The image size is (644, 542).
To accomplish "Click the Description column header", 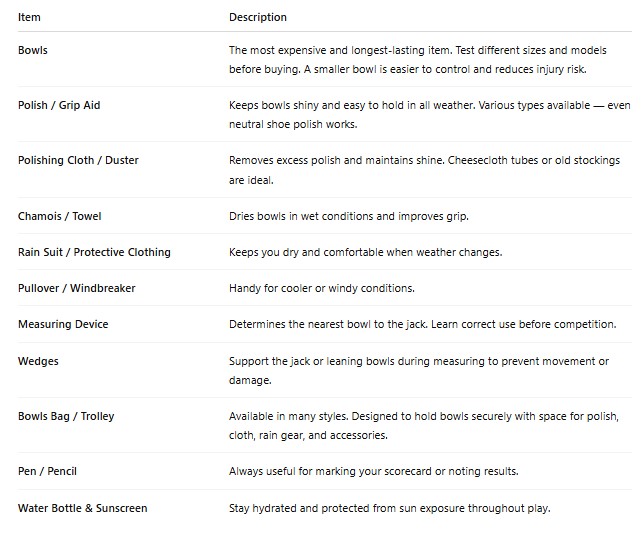I will click(x=258, y=17).
